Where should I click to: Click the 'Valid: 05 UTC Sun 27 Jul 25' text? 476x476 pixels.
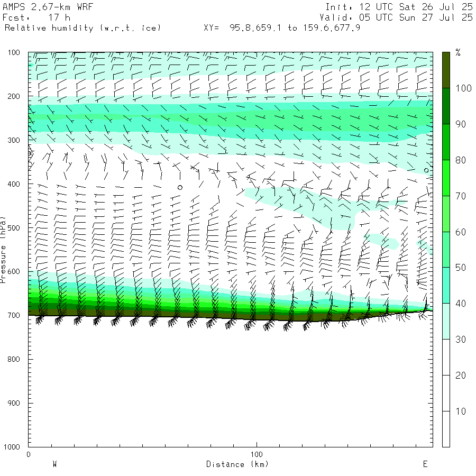396,17
